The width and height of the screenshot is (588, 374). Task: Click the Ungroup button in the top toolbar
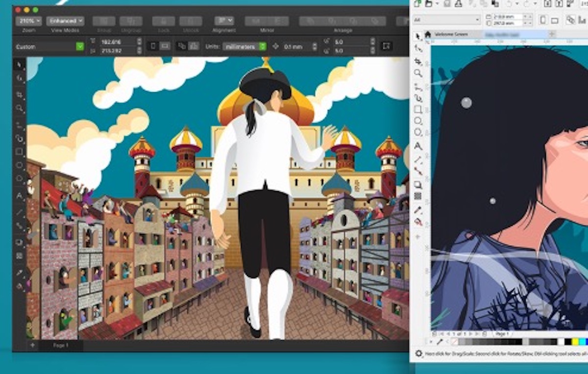tap(131, 21)
